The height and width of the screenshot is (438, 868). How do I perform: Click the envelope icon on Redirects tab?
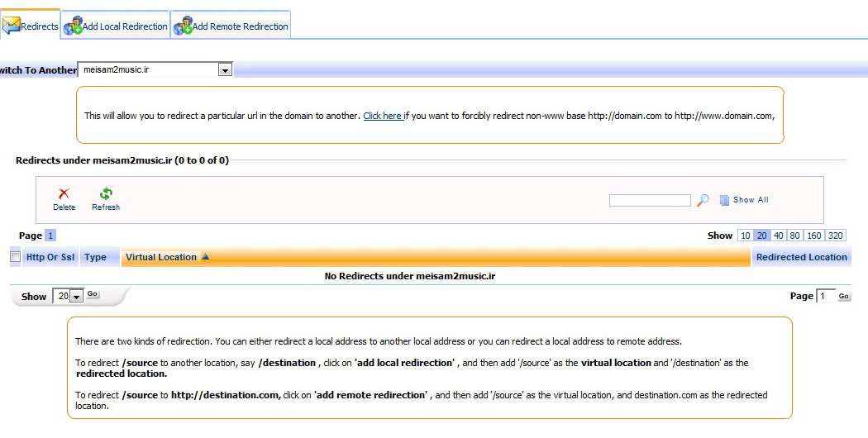coord(11,26)
